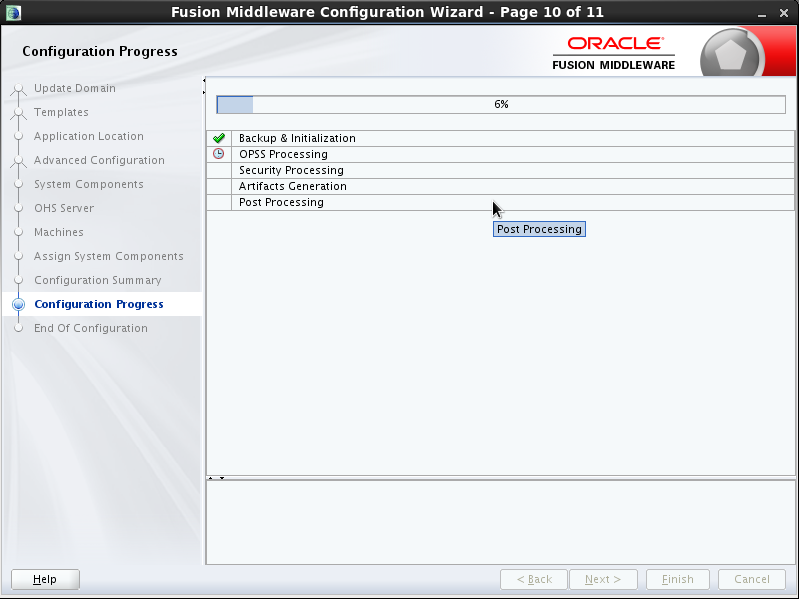Click the Configuration Progress page heading
This screenshot has height=599, width=799.
100,51
